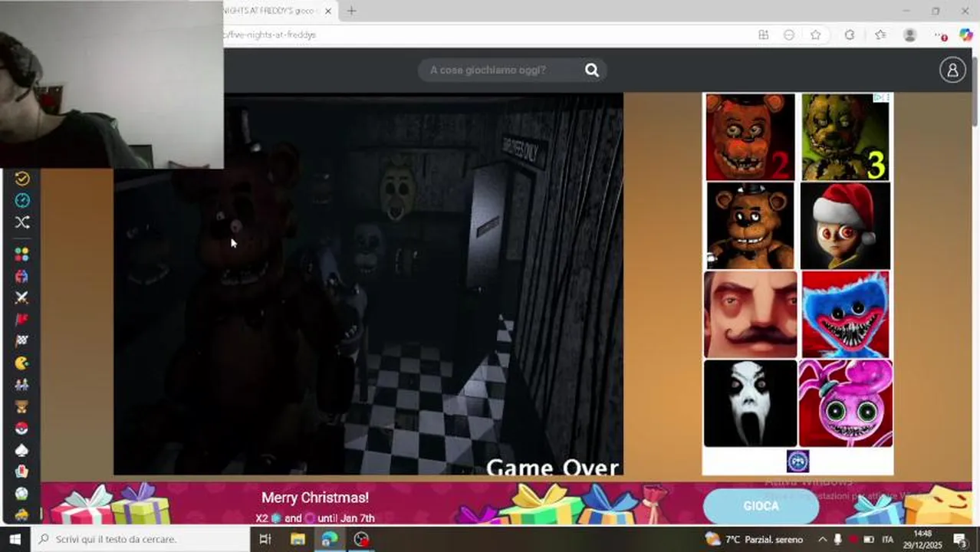Open File Explorer from the taskbar

(298, 539)
